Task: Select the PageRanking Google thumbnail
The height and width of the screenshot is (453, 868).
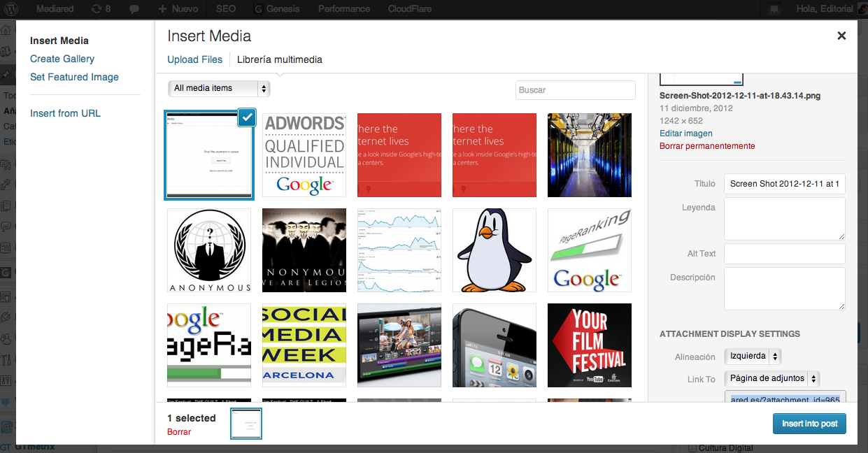Action: (x=590, y=250)
